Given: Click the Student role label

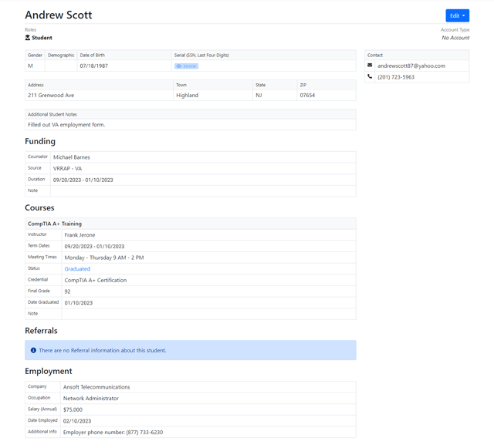Looking at the screenshot, I should coord(42,38).
